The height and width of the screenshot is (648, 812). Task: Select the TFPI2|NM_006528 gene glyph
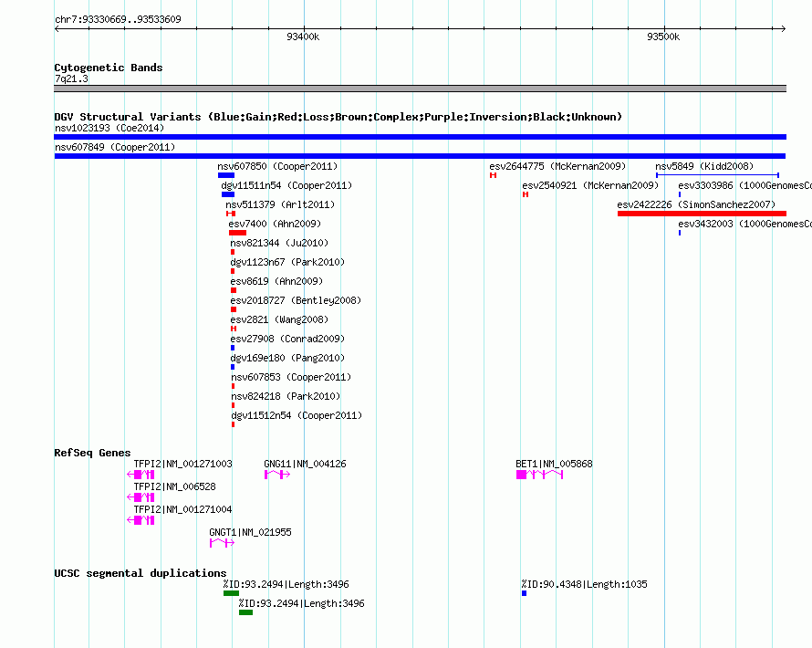(141, 497)
